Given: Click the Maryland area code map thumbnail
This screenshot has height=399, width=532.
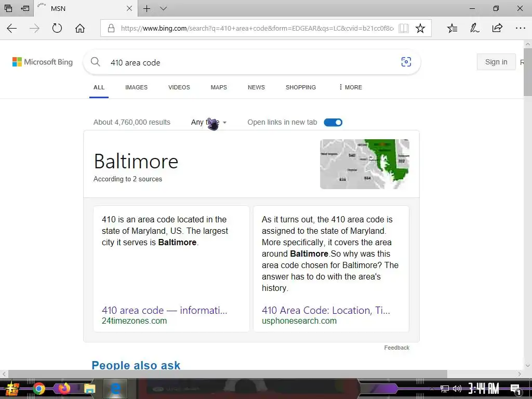Looking at the screenshot, I should coord(365,164).
